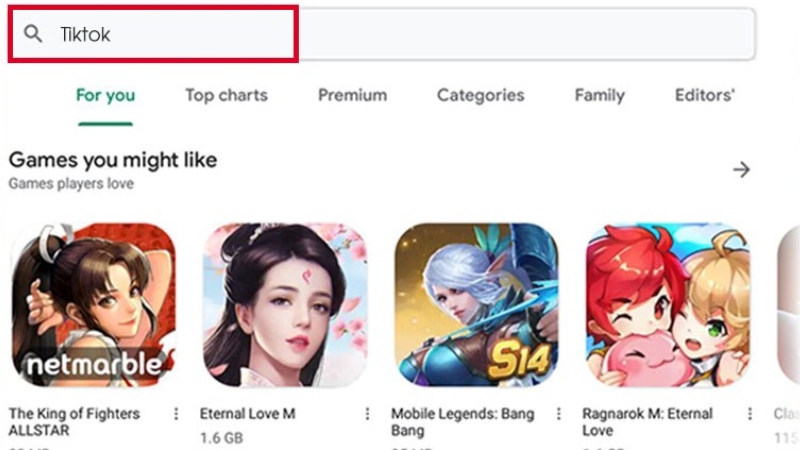The width and height of the screenshot is (800, 450).
Task: Open options menu for King of Fighters
Action: [x=176, y=414]
